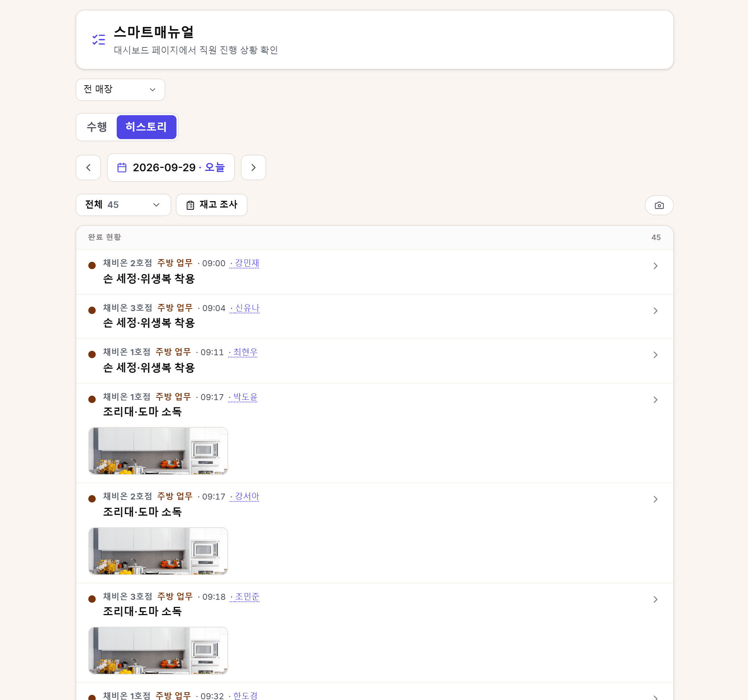Click 조리대·도마 소독 in the 박도윤 row
Viewport: 748px width, 700px height.
click(x=142, y=411)
